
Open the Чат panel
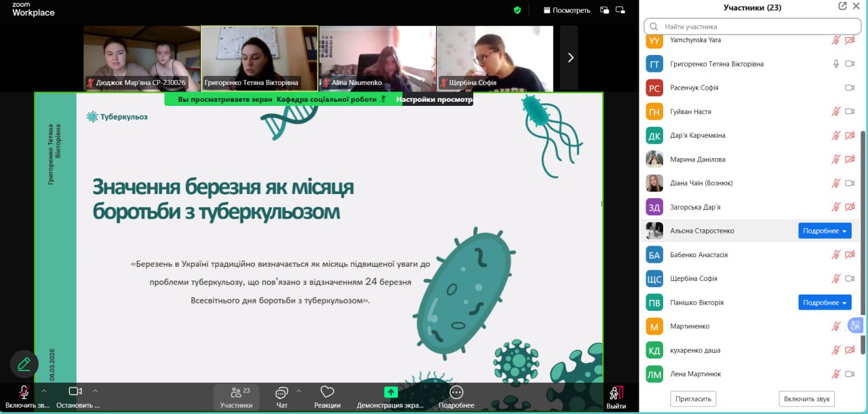(x=281, y=398)
